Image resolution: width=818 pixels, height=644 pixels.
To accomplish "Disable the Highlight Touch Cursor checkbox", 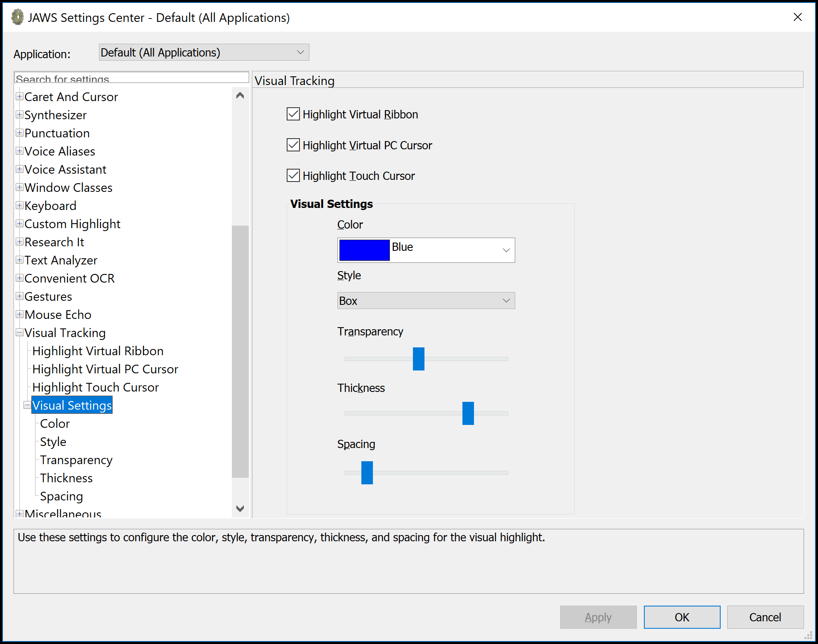I will (x=293, y=175).
